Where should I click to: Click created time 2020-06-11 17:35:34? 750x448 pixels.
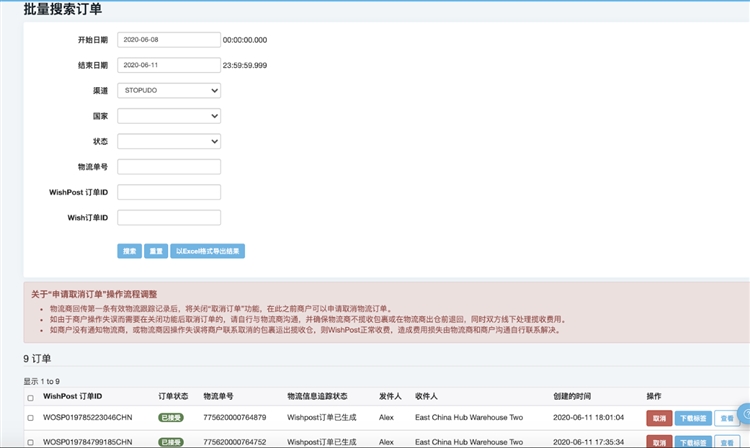(x=588, y=442)
